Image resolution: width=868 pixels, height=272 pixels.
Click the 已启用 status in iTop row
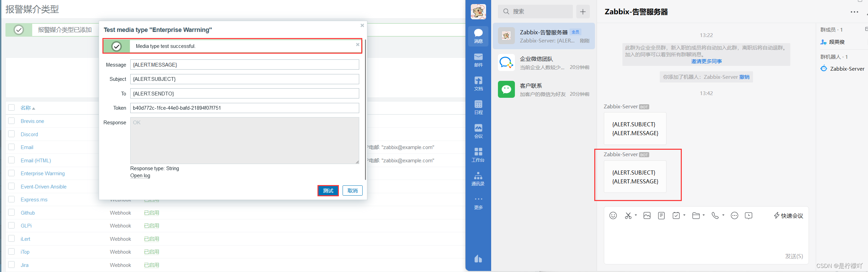(152, 252)
